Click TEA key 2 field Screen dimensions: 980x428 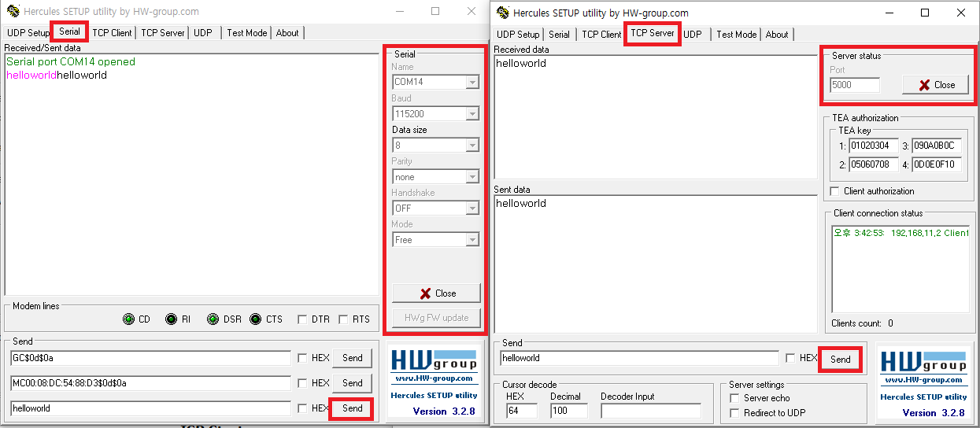point(872,164)
